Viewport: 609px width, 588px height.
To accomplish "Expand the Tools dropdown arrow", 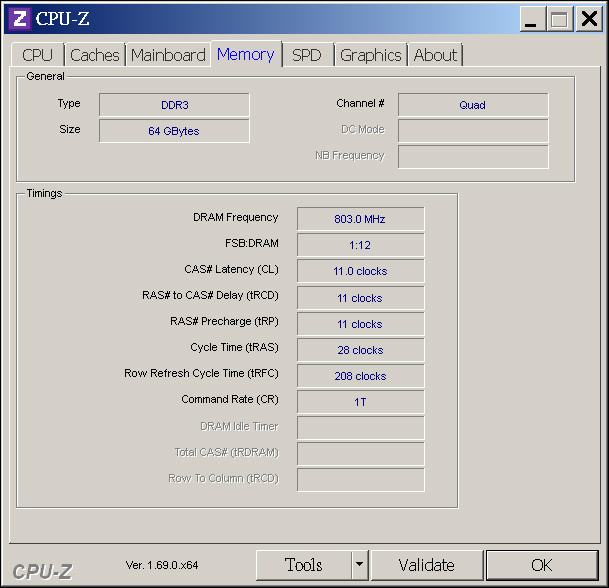I will (360, 565).
